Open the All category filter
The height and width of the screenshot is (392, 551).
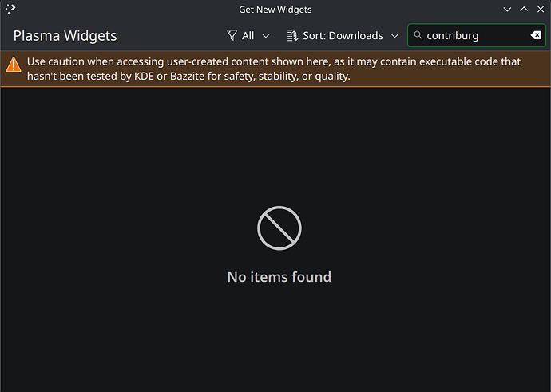point(248,35)
